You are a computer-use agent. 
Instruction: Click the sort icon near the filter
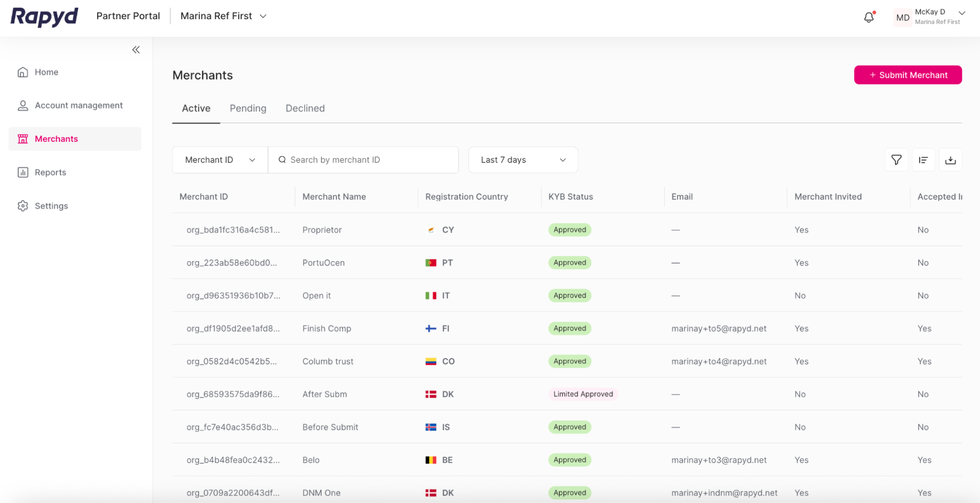[923, 159]
